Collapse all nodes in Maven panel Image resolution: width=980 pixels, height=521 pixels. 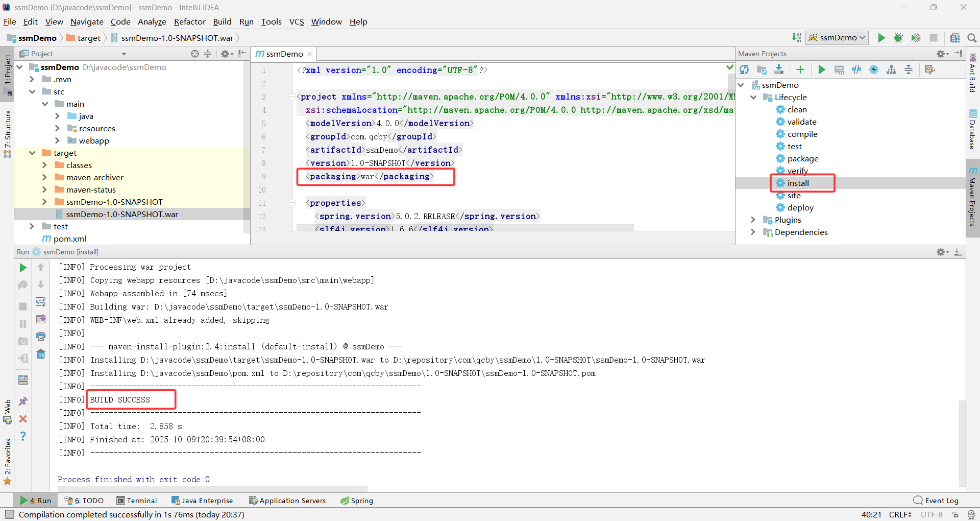pyautogui.click(x=909, y=69)
